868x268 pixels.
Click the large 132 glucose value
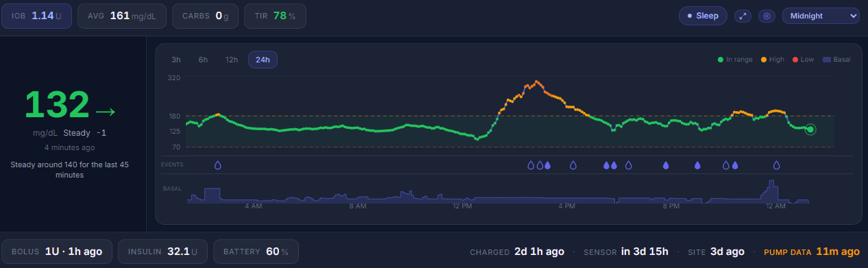pyautogui.click(x=57, y=105)
